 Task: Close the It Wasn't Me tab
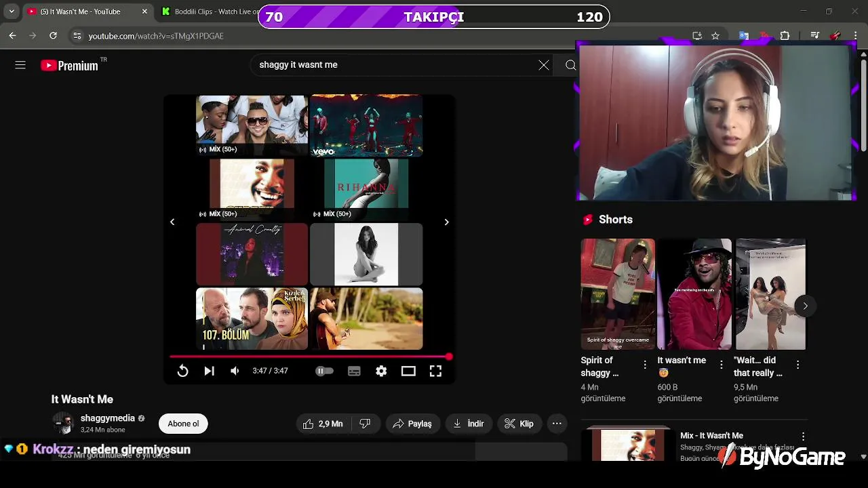tap(144, 12)
